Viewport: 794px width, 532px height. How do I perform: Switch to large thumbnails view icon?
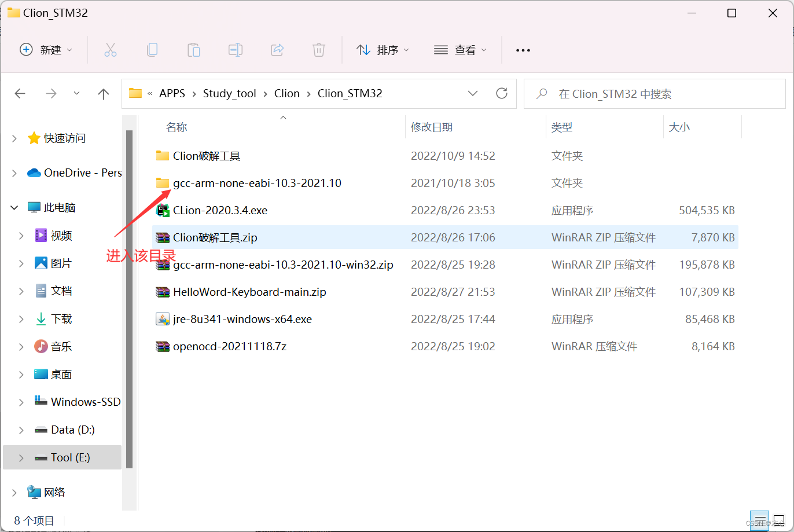click(x=778, y=519)
